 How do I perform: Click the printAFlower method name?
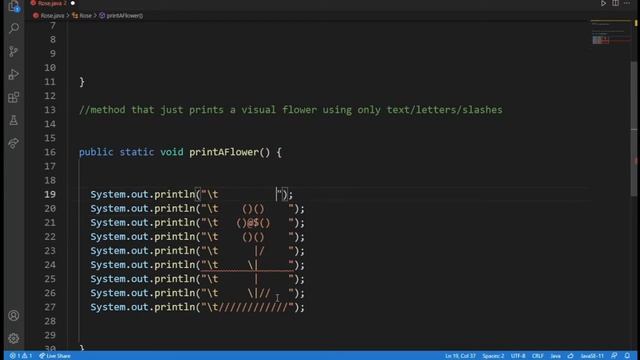224,152
